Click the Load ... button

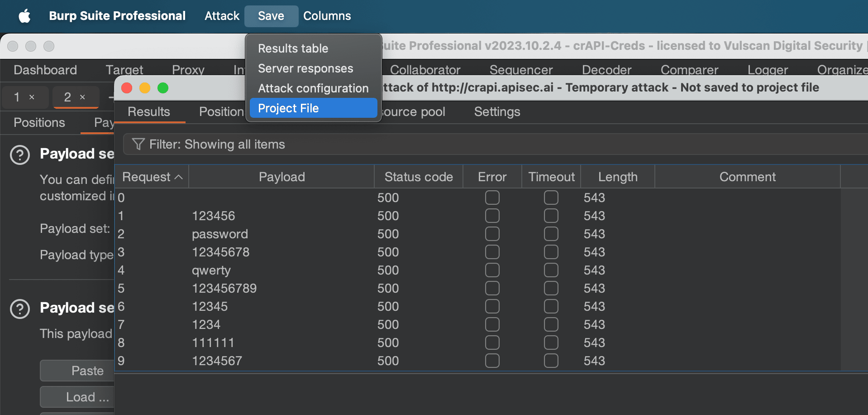tap(77, 397)
